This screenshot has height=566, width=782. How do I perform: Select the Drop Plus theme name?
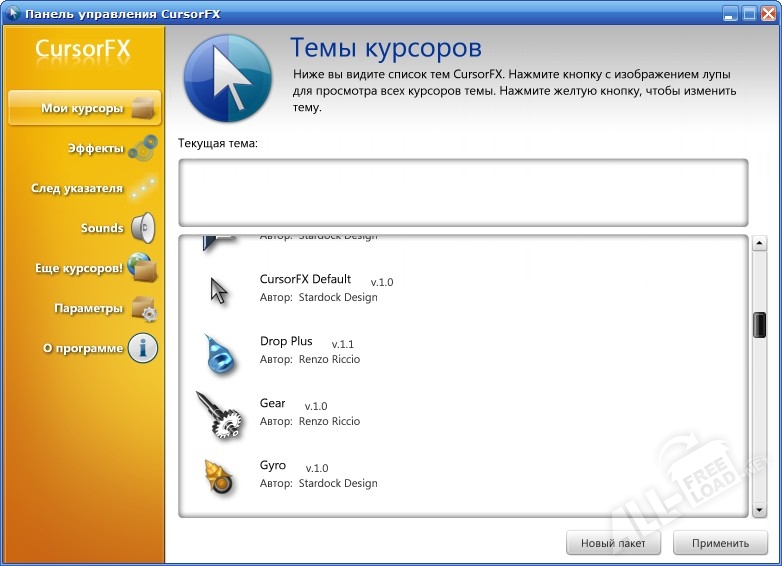coord(286,342)
